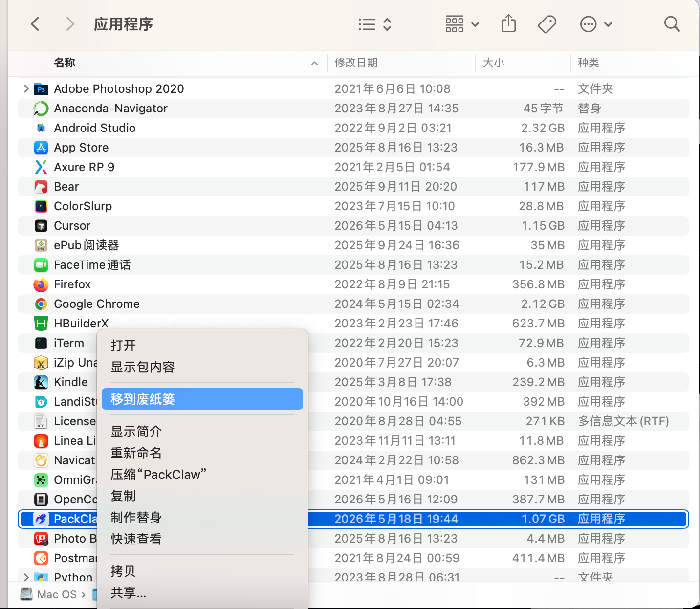Choose 打开 in the context menu
700x609 pixels.
click(202, 346)
